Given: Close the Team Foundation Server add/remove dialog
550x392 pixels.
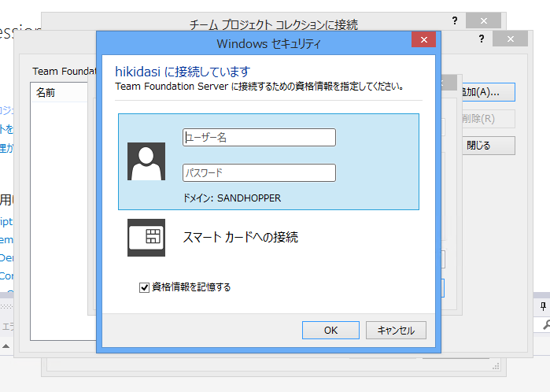Looking at the screenshot, I should 510,39.
